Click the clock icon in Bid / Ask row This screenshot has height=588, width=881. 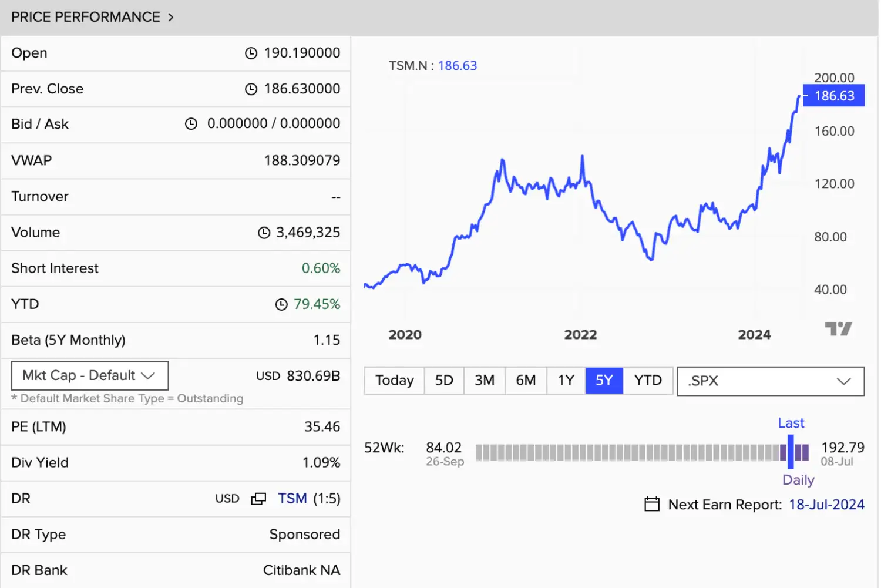coord(191,124)
